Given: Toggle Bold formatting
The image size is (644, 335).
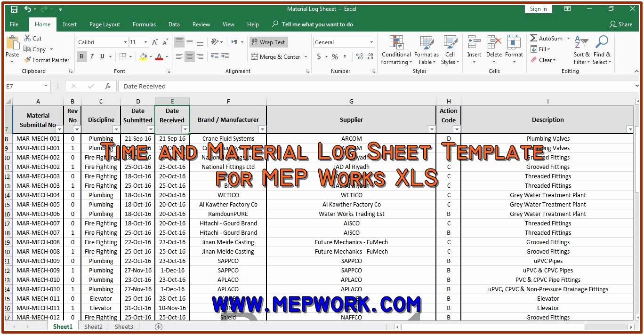Looking at the screenshot, I should (x=81, y=56).
